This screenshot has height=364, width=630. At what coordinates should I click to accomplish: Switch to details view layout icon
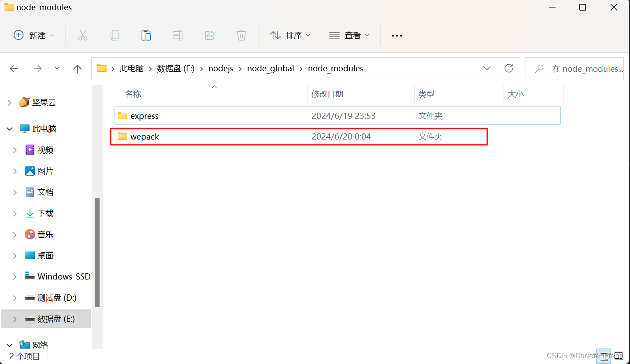pyautogui.click(x=604, y=357)
